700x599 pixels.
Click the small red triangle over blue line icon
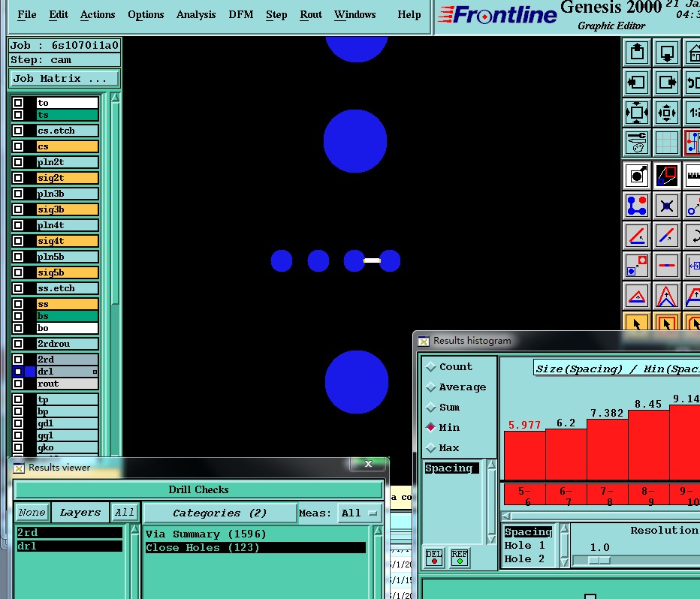(637, 296)
